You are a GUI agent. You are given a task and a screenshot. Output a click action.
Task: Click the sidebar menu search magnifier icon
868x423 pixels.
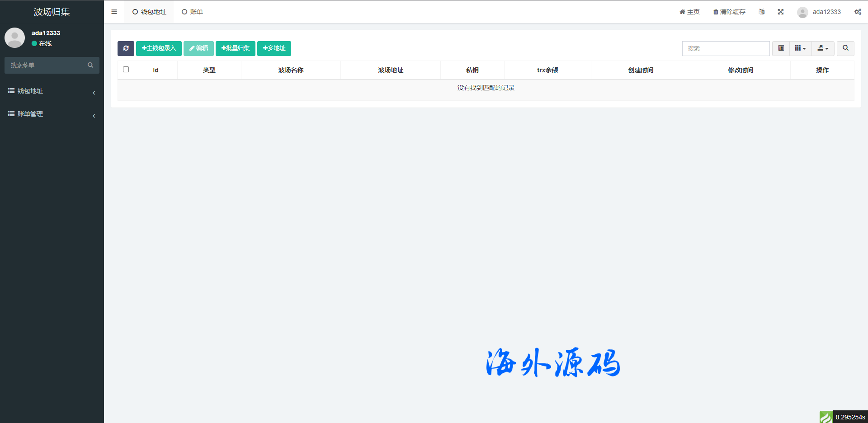tap(90, 65)
